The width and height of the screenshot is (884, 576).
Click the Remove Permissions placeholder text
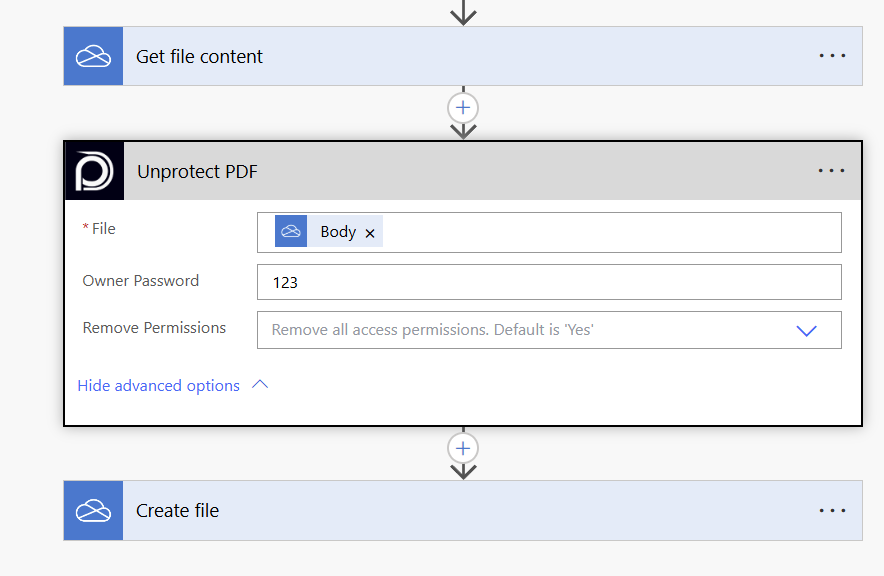click(x=432, y=329)
